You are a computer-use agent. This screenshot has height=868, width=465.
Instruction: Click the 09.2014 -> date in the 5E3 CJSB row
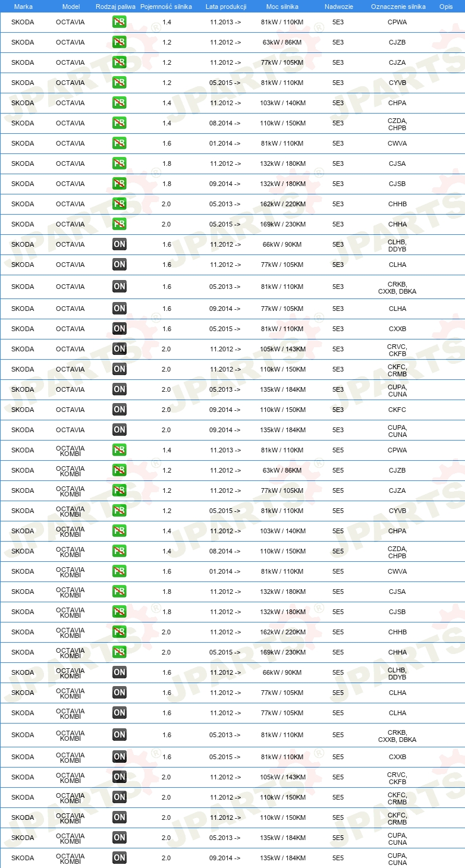point(225,184)
